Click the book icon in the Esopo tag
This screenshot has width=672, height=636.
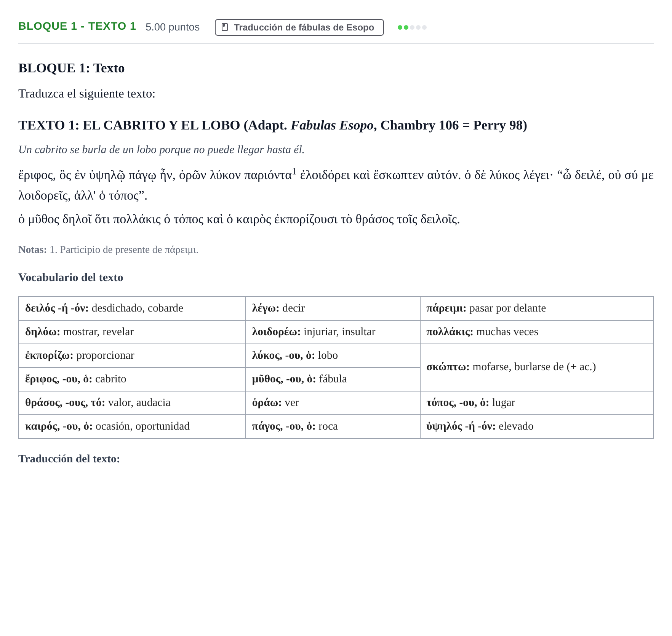coord(225,27)
